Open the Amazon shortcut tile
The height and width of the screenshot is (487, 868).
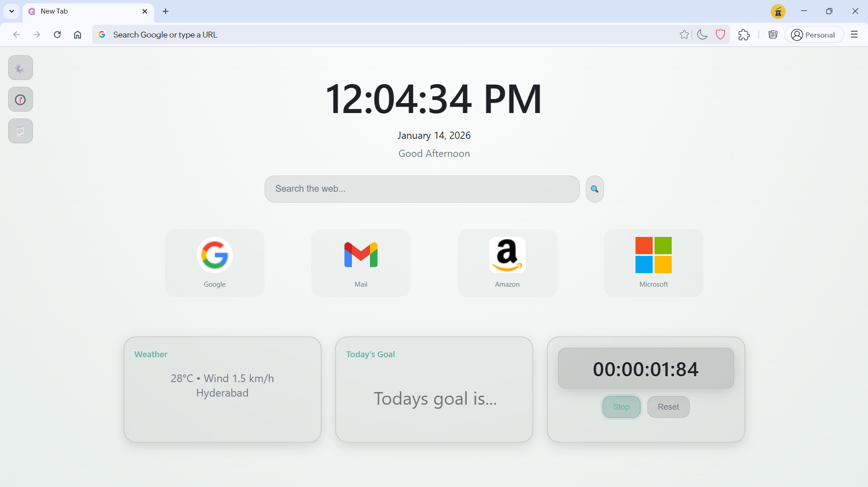(507, 262)
